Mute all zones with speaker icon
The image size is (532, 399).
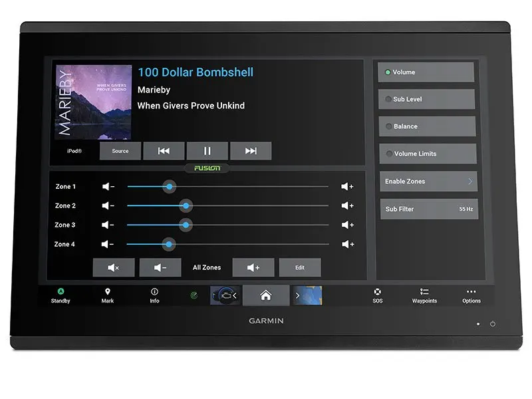[x=114, y=267]
